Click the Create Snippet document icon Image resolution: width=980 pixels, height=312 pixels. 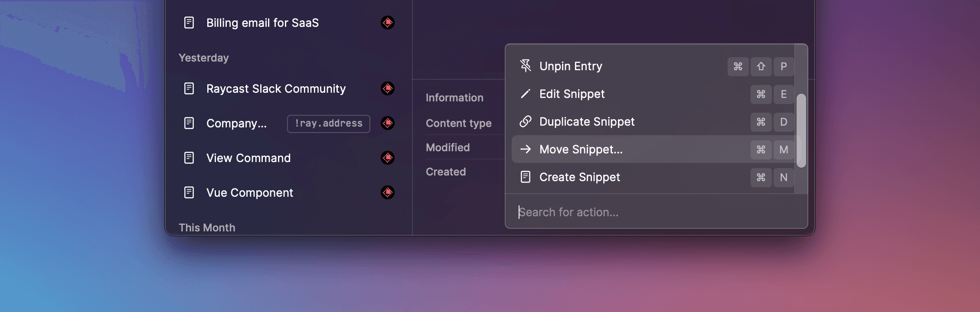tap(525, 177)
